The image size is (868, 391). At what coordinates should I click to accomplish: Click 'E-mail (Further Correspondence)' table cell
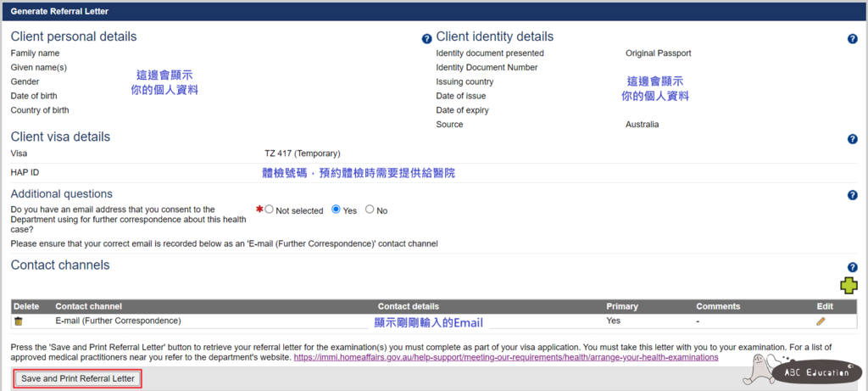[119, 321]
